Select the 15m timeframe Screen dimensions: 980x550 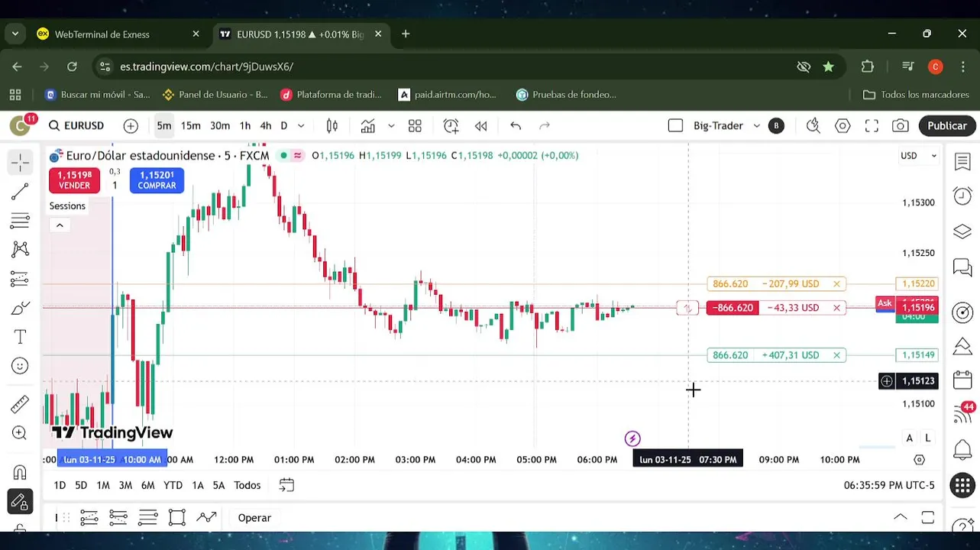[x=191, y=125]
